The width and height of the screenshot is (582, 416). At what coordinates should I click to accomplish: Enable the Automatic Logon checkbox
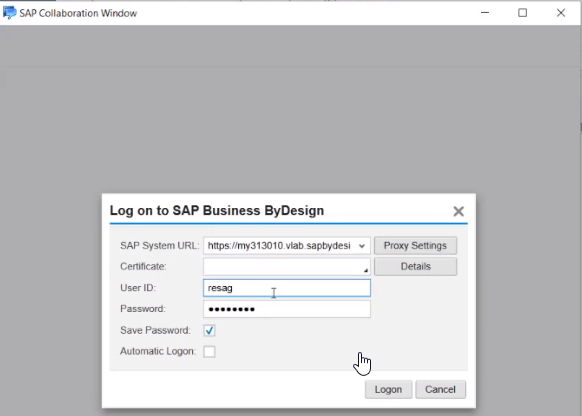[x=209, y=351]
